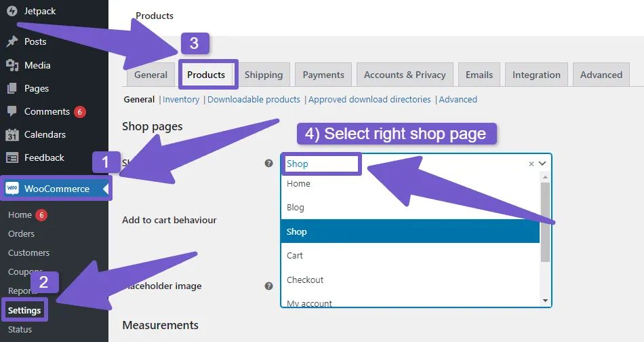Click the Add to cart behaviour label
The width and height of the screenshot is (644, 342).
coord(169,220)
